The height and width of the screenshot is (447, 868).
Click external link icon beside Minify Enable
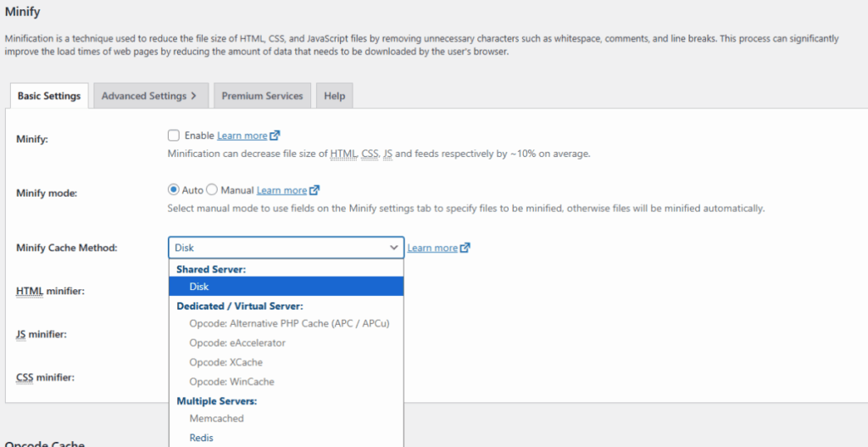coord(275,136)
